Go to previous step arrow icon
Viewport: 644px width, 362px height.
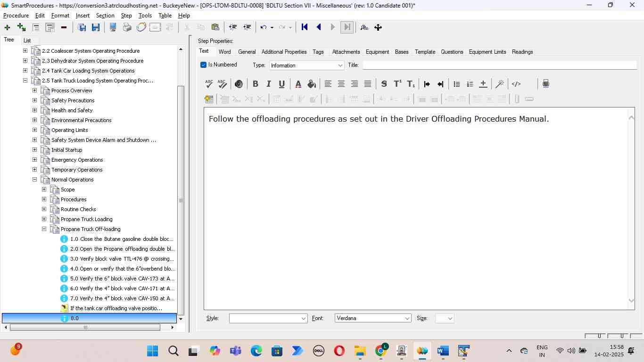[319, 27]
